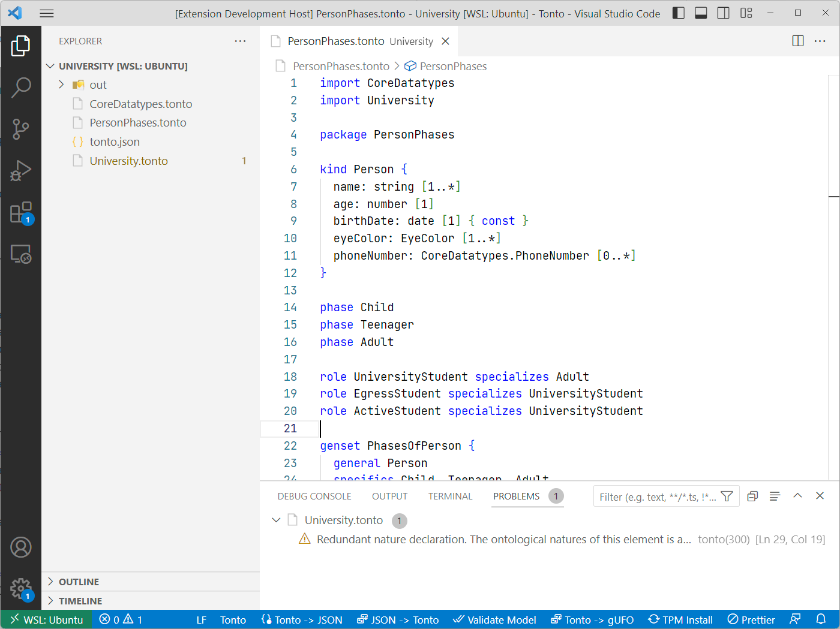Click line number 21 in the gutter
This screenshot has width=840, height=629.
point(290,428)
